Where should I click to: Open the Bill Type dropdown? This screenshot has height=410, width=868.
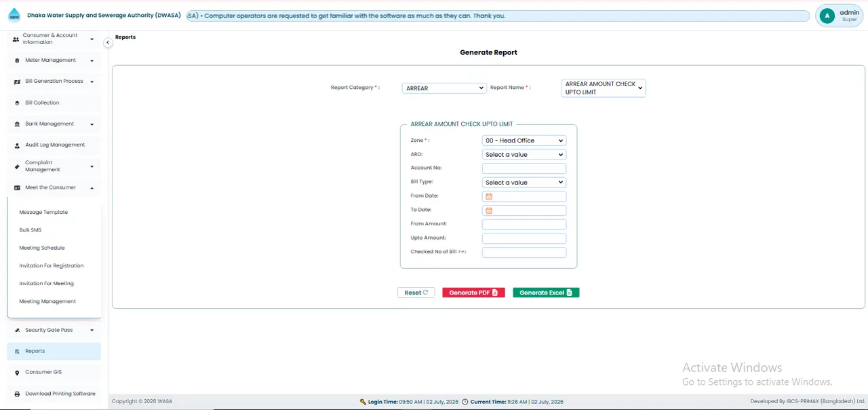(x=524, y=183)
